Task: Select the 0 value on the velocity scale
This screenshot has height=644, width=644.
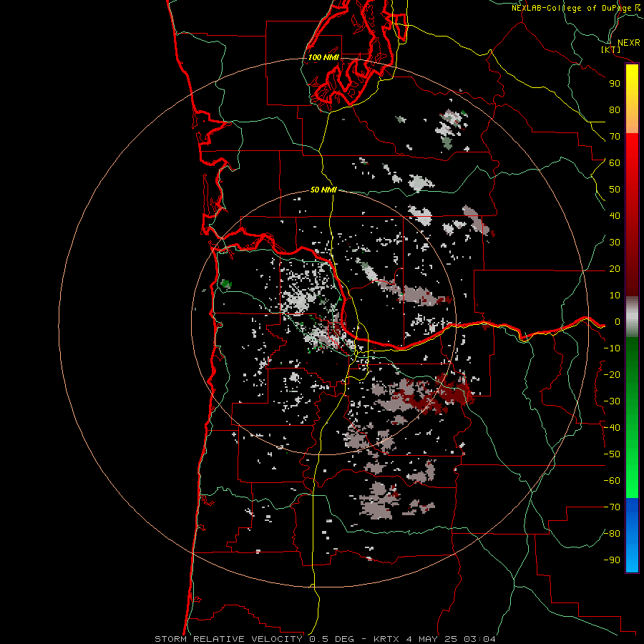Action: 618,321
